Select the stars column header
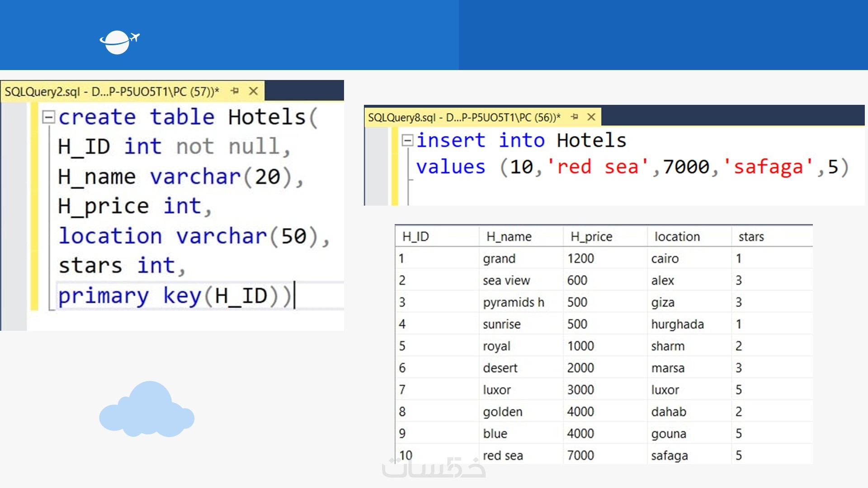Viewport: 868px width, 488px height. [751, 236]
